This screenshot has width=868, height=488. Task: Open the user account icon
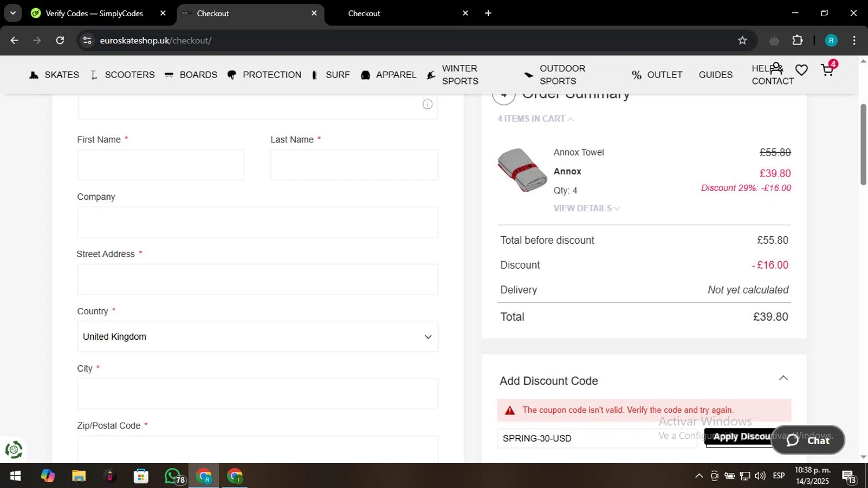[x=777, y=68]
